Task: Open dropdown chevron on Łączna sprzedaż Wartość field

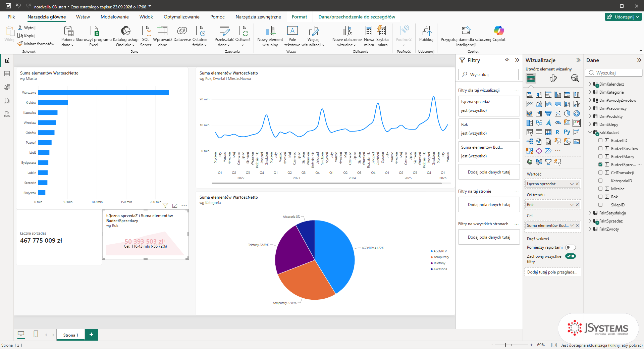Action: (572, 184)
